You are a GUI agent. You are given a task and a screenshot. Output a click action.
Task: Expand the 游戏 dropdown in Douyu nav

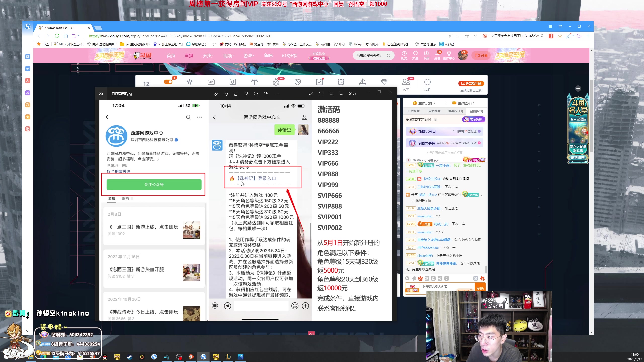coord(249,56)
